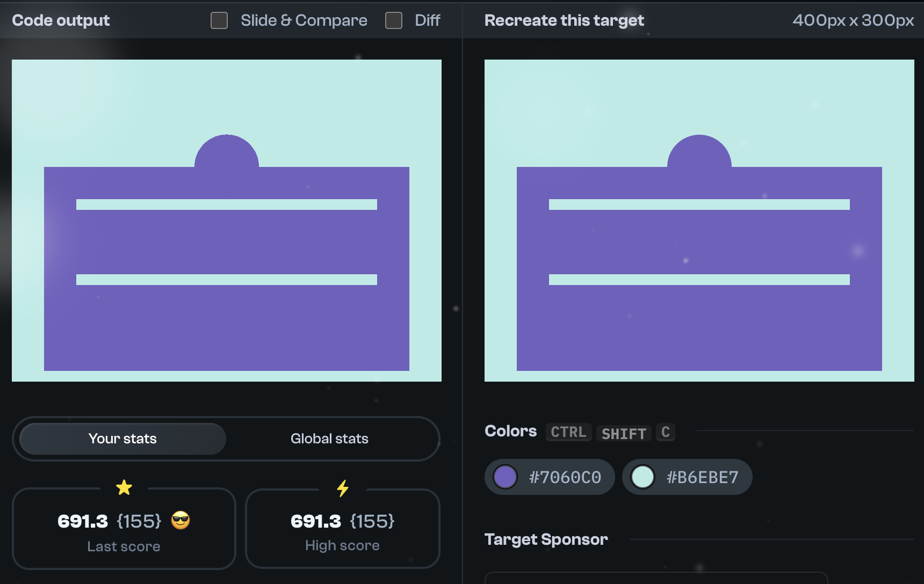Screen dimensions: 924x584
Task: Switch to the Global stats tab
Action: pyautogui.click(x=329, y=439)
